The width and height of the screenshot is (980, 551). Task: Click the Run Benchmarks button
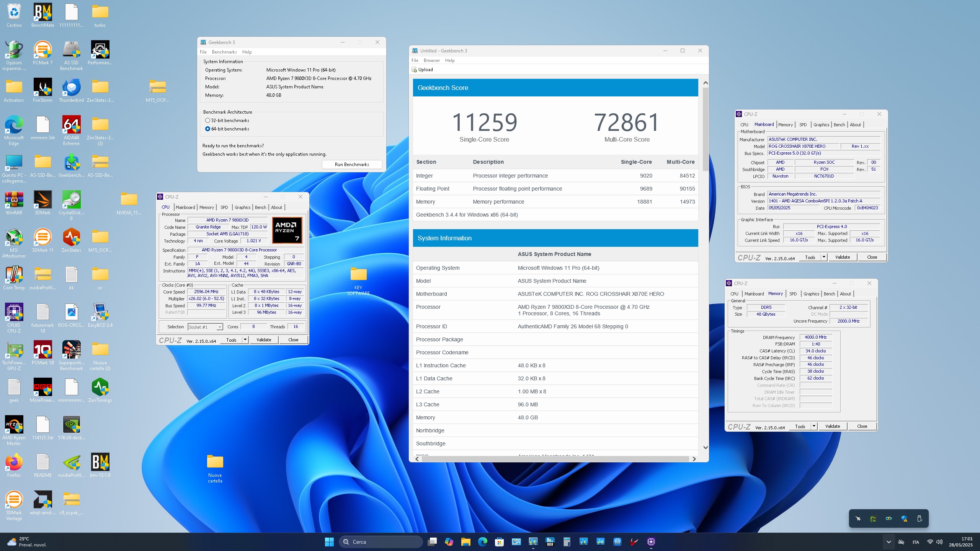[x=352, y=165]
